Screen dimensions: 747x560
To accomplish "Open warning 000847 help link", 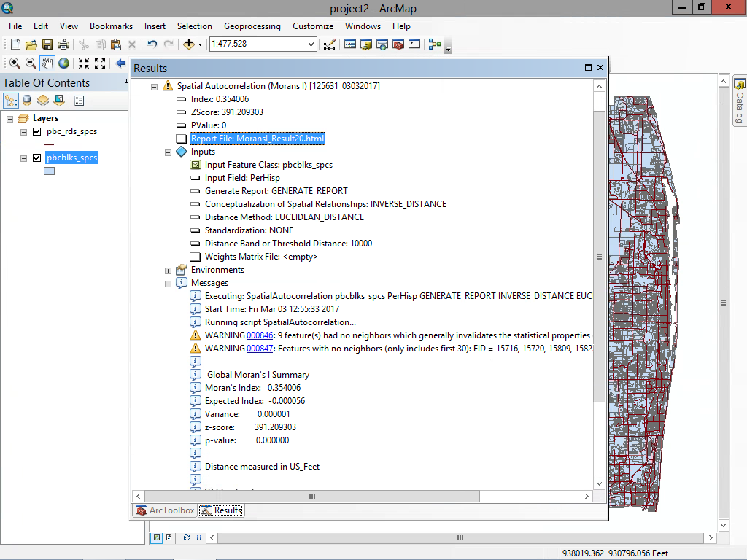I will (x=260, y=349).
